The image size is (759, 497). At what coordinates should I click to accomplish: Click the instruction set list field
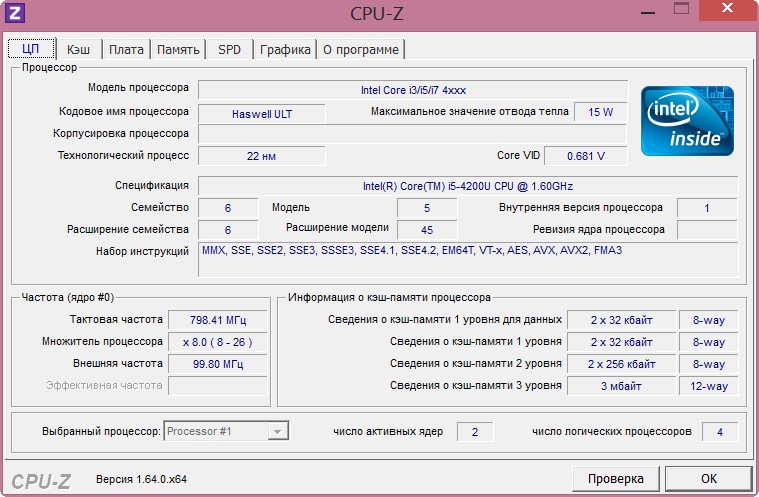click(467, 258)
